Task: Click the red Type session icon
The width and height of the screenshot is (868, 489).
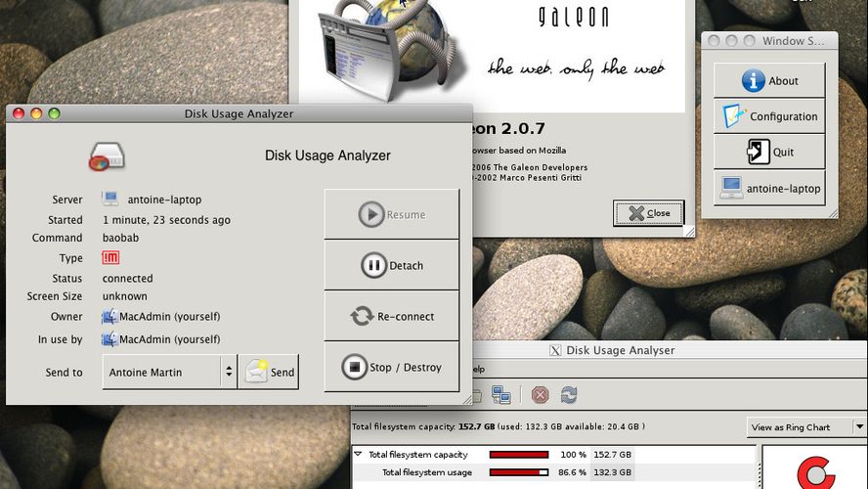Action: tap(110, 257)
